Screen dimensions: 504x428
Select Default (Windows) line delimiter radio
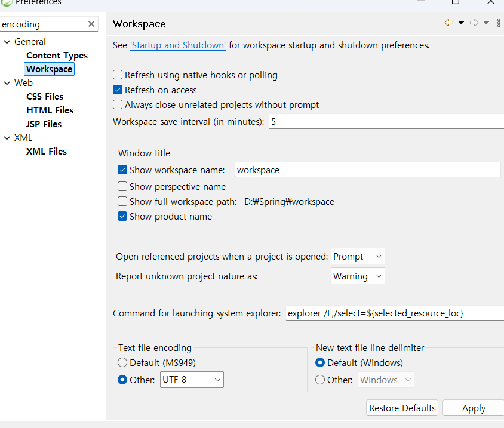point(320,362)
